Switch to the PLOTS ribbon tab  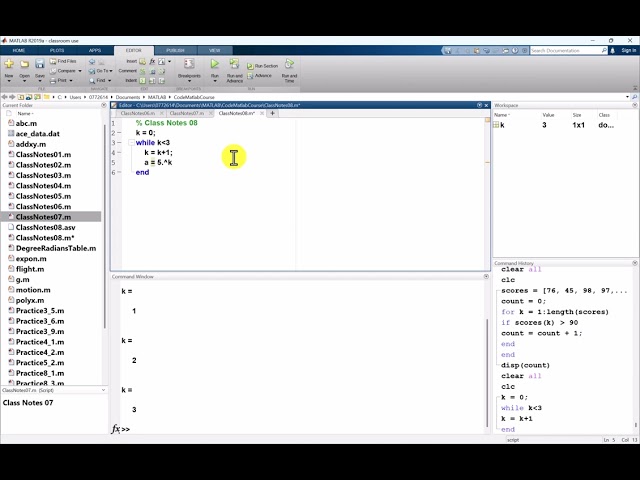pyautogui.click(x=57, y=50)
